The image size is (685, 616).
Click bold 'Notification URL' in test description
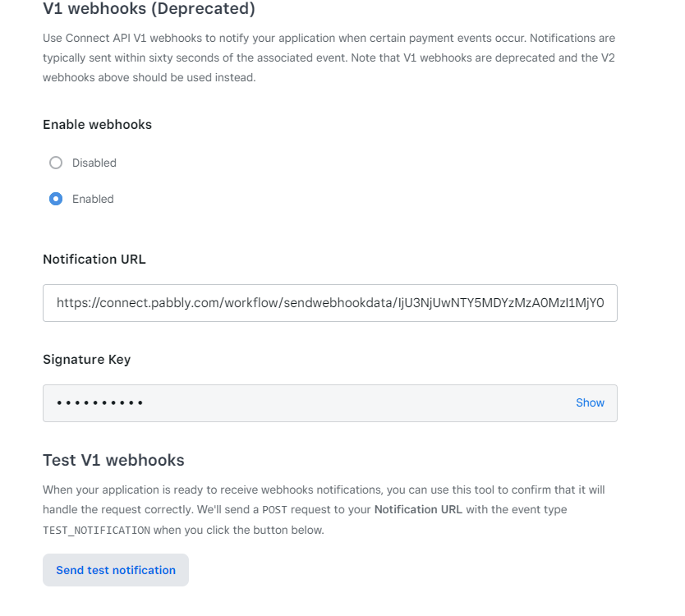tap(418, 509)
